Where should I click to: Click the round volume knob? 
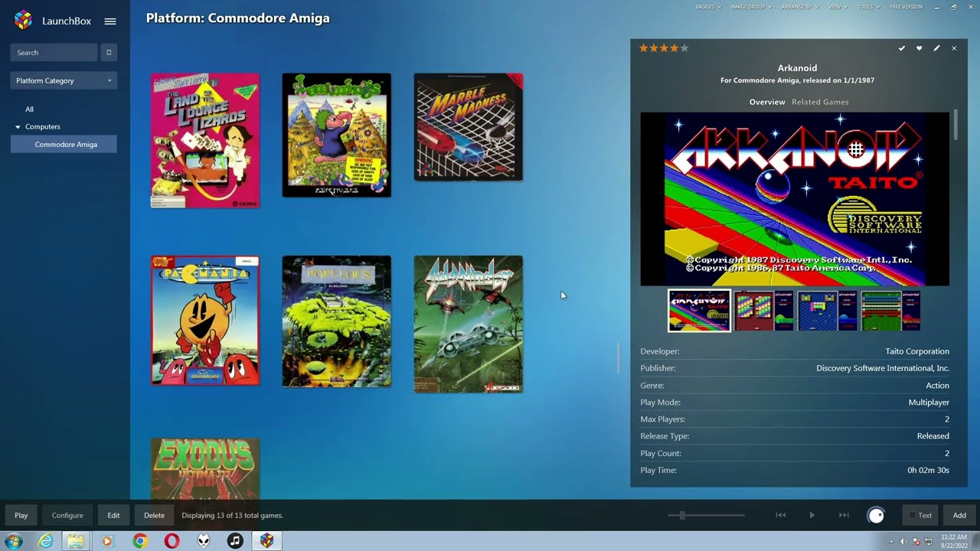pos(876,515)
